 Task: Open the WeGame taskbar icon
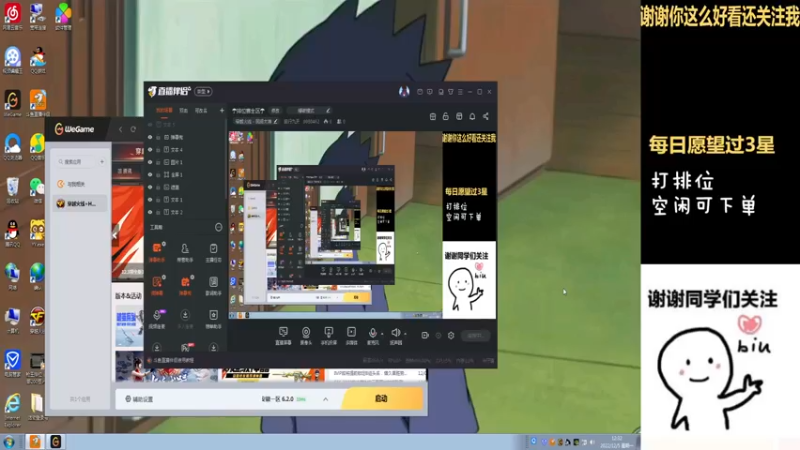56,441
